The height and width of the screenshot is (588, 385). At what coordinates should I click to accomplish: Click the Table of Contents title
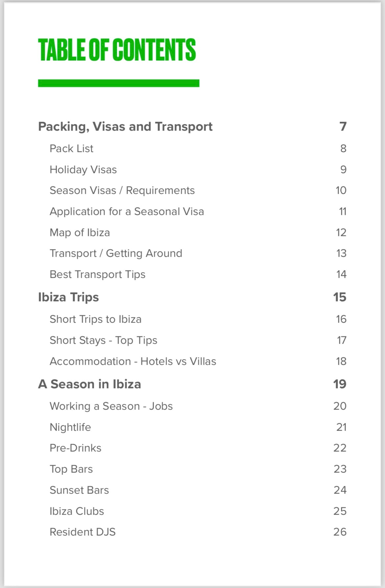(x=117, y=50)
